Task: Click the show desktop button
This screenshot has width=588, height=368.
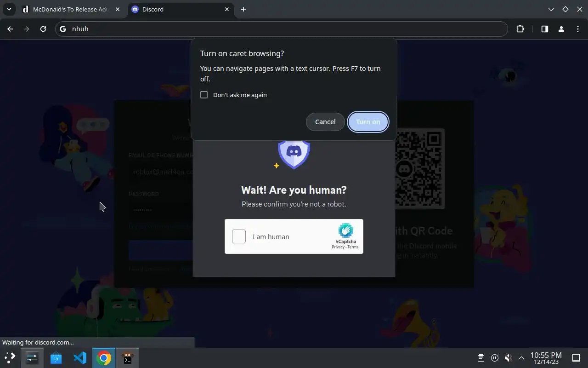Action: click(x=576, y=358)
